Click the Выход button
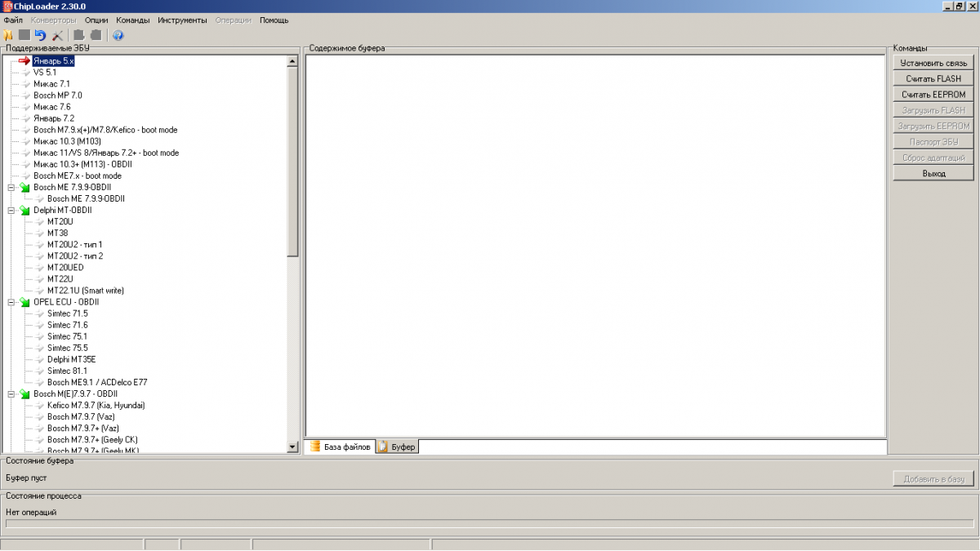 (933, 173)
